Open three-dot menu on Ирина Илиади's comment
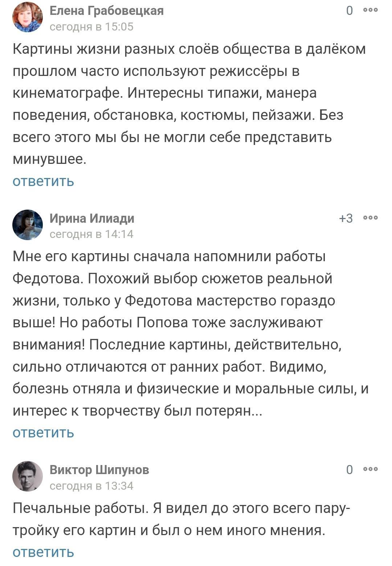Image resolution: width=392 pixels, height=566 pixels. pyautogui.click(x=371, y=218)
